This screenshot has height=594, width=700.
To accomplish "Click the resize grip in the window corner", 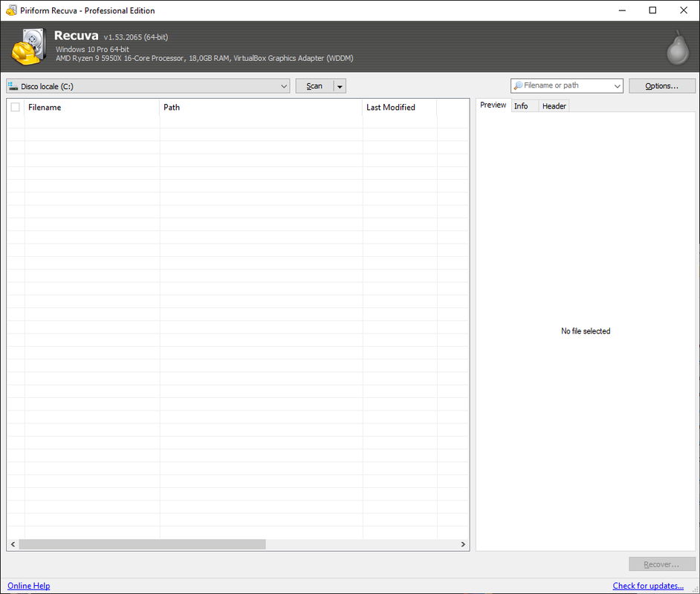I will coord(695,589).
